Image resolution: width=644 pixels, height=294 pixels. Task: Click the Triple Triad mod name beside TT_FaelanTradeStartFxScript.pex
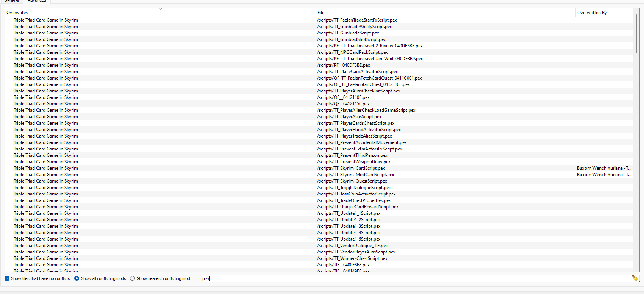pyautogui.click(x=46, y=20)
